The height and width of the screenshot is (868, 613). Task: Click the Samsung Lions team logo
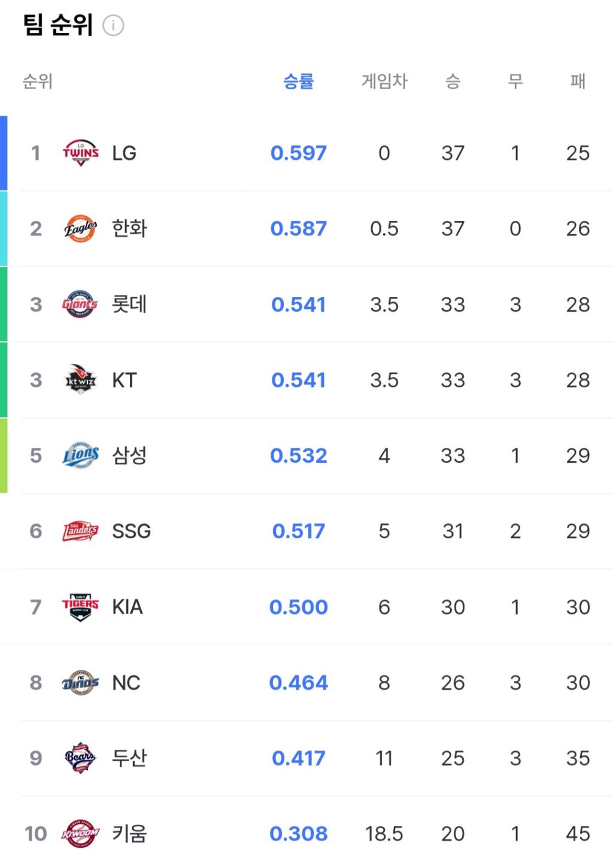pos(80,456)
